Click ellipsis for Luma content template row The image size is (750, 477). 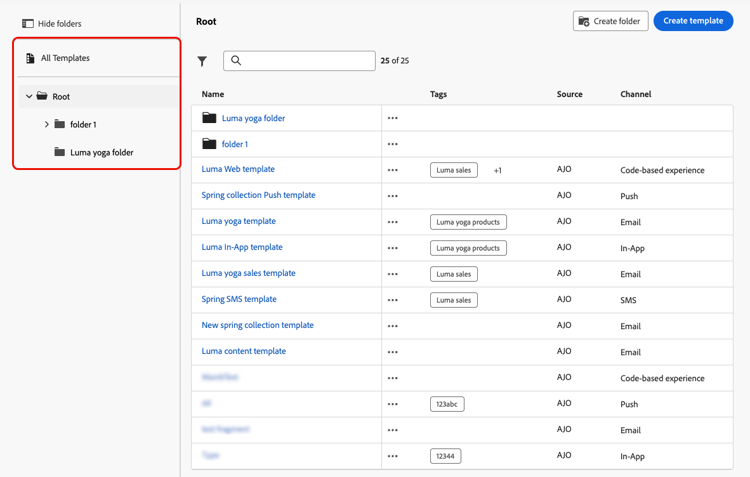tap(393, 352)
